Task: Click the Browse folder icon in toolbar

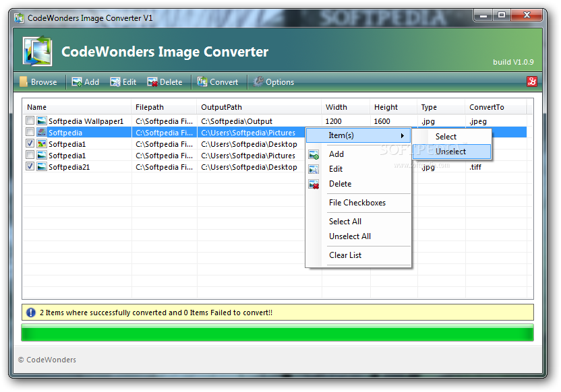Action: [23, 81]
